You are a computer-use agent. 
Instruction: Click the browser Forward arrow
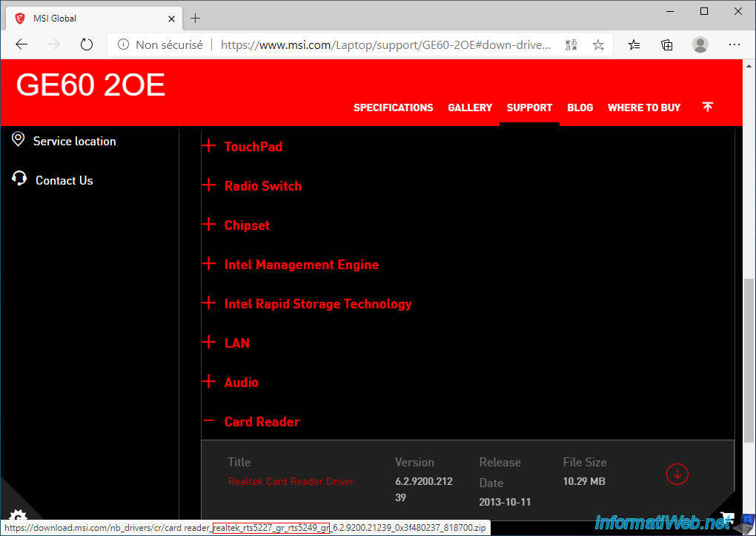click(x=54, y=45)
